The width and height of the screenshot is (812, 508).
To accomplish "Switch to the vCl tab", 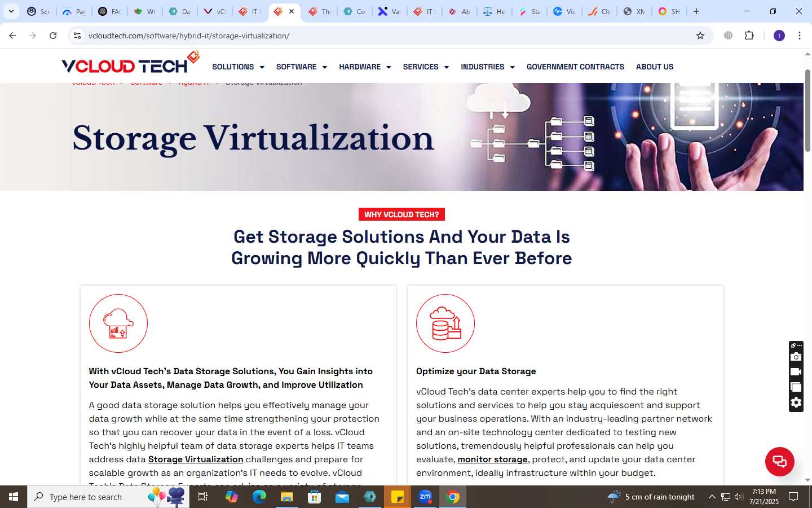I will pos(214,11).
